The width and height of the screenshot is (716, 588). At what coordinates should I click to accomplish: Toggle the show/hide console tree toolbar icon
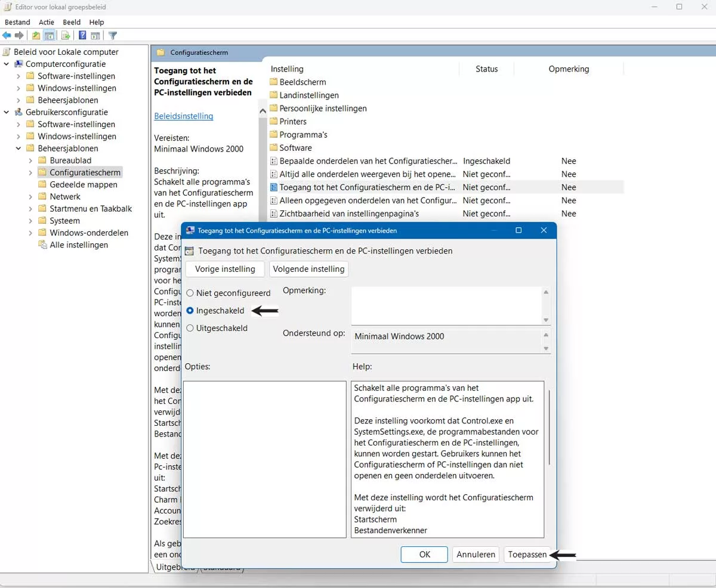(x=50, y=36)
